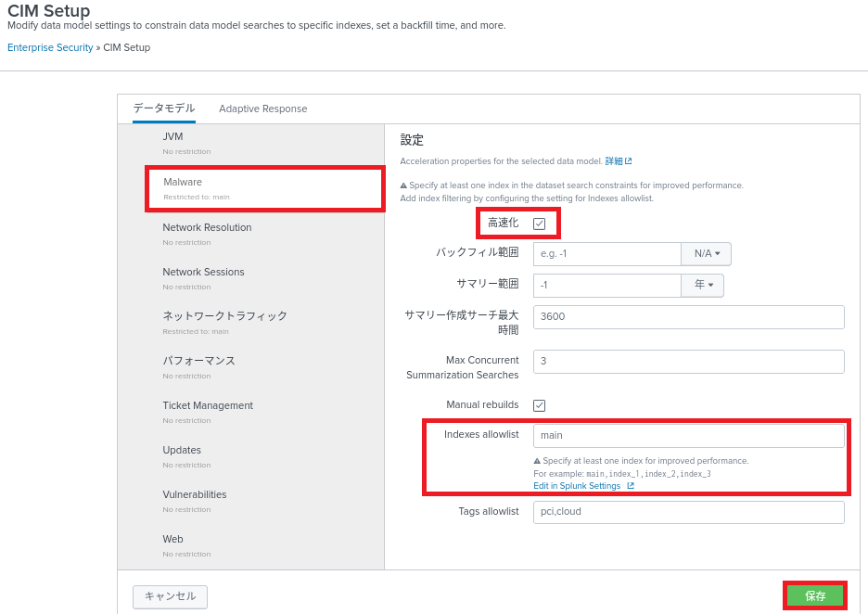Click the キャンセル button
Viewport: 868px width, 614px height.
point(170,596)
